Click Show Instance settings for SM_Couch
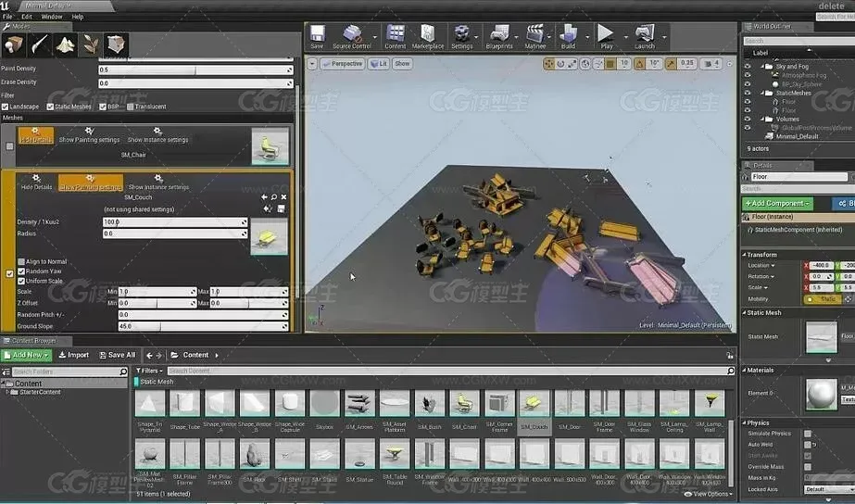The image size is (855, 504). point(158,183)
